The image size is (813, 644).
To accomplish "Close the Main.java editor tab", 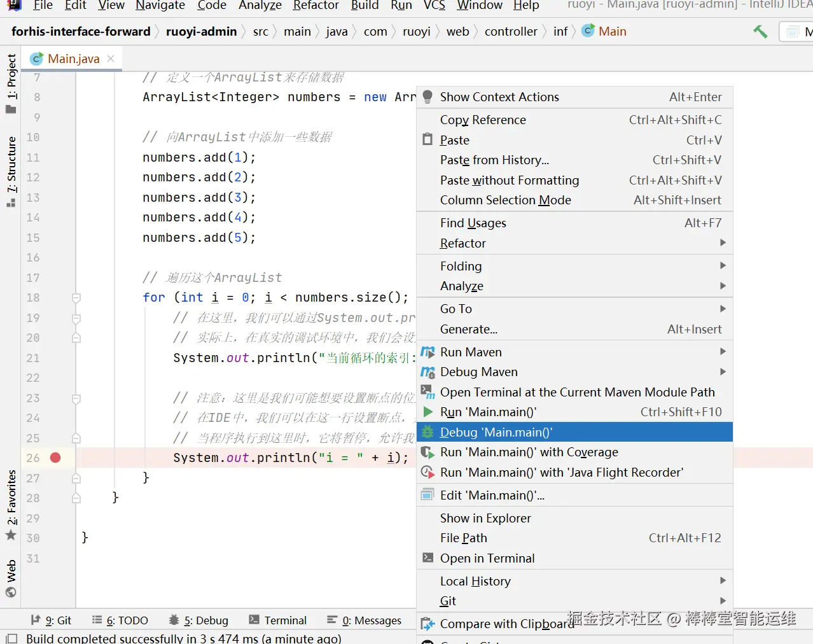I will click(111, 59).
